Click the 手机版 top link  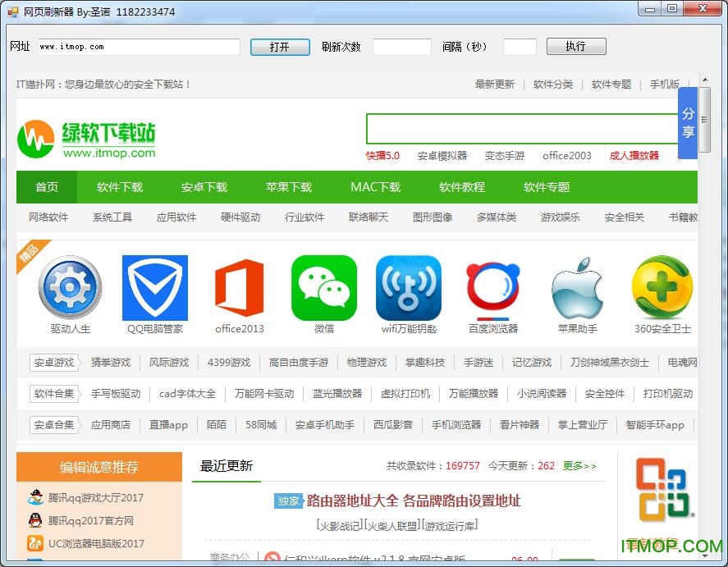pyautogui.click(x=665, y=85)
